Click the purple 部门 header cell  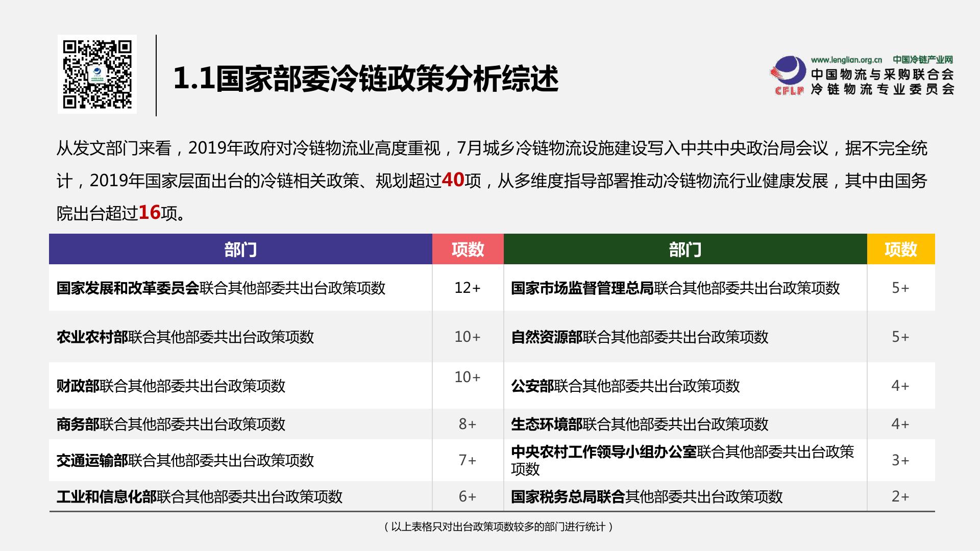pyautogui.click(x=240, y=249)
